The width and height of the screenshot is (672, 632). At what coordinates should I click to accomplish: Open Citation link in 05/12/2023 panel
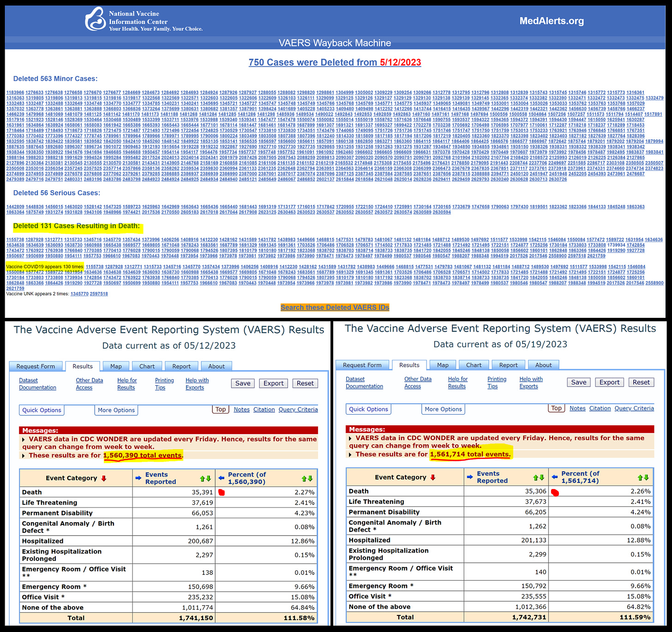pos(264,410)
